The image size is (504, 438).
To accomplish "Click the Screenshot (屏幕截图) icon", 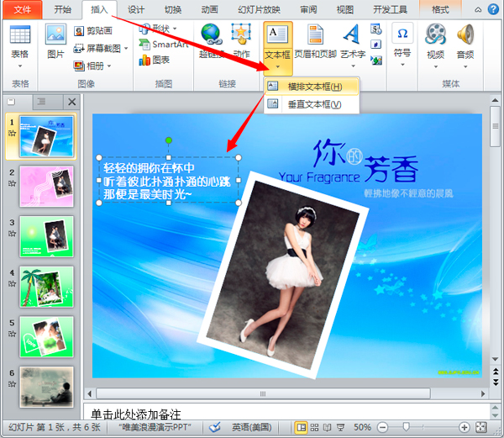I will 79,49.
